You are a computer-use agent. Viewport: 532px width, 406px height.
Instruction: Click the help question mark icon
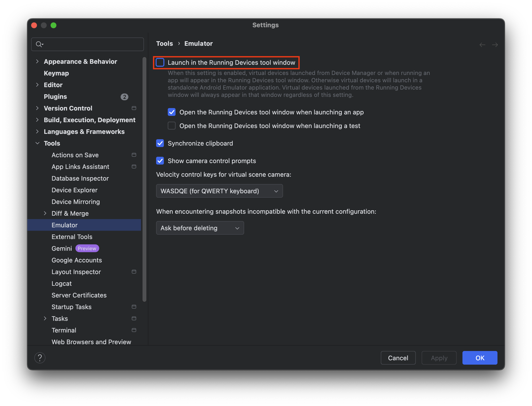pyautogui.click(x=40, y=358)
